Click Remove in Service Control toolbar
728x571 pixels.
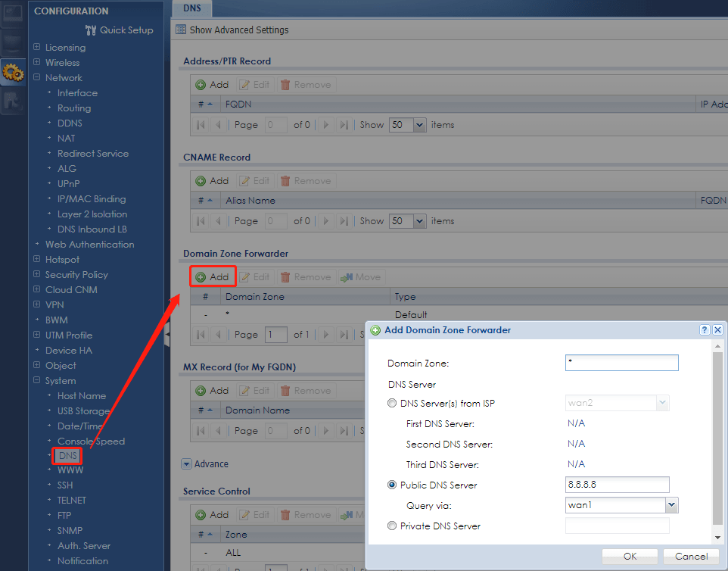(306, 515)
